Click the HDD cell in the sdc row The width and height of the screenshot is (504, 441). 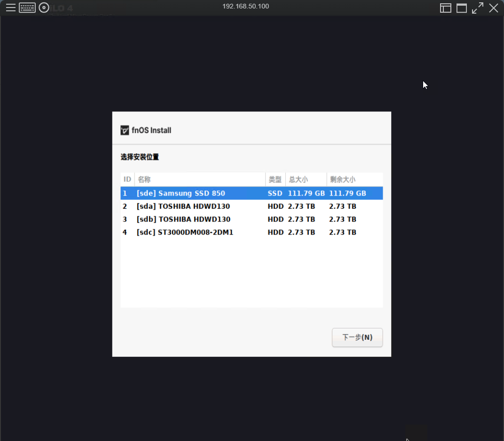tap(276, 232)
